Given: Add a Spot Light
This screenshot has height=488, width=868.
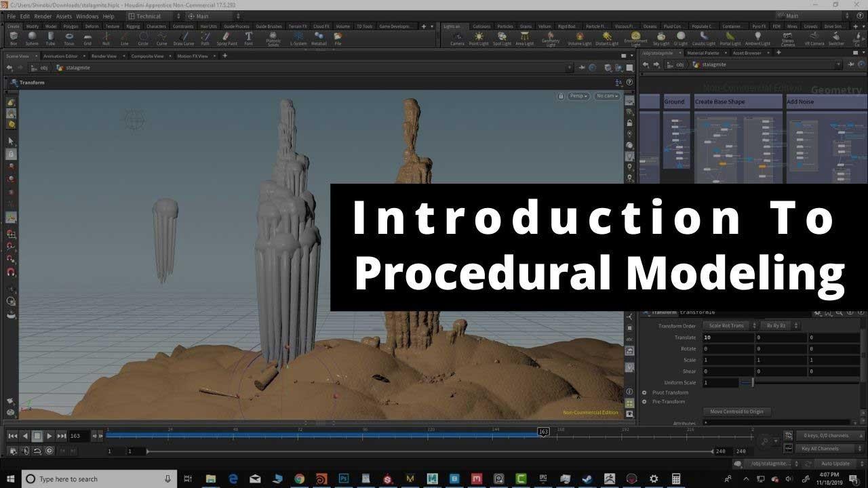Looking at the screenshot, I should 502,38.
